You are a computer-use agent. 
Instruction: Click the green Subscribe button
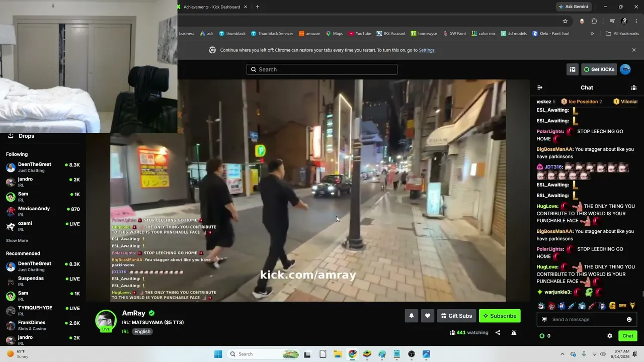coord(500,316)
